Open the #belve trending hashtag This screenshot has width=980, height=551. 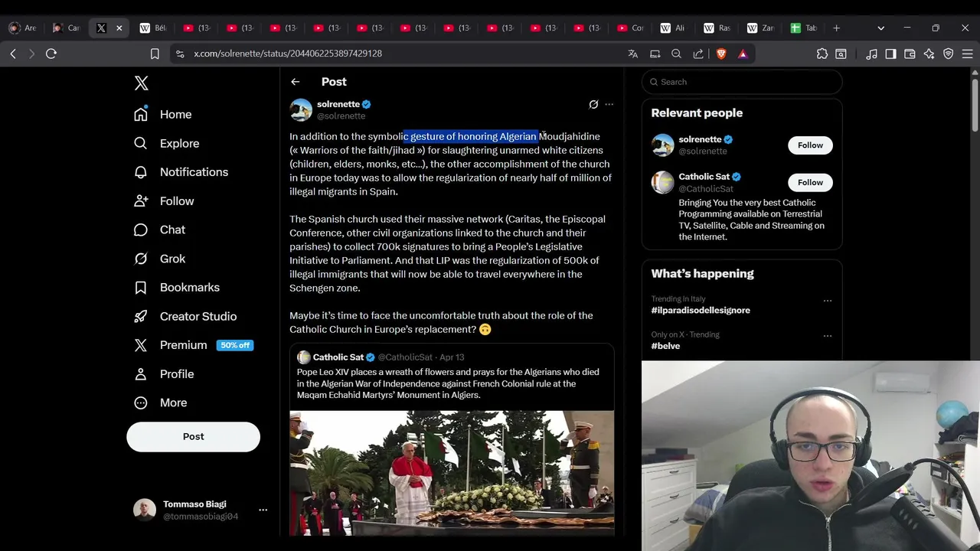[665, 346]
